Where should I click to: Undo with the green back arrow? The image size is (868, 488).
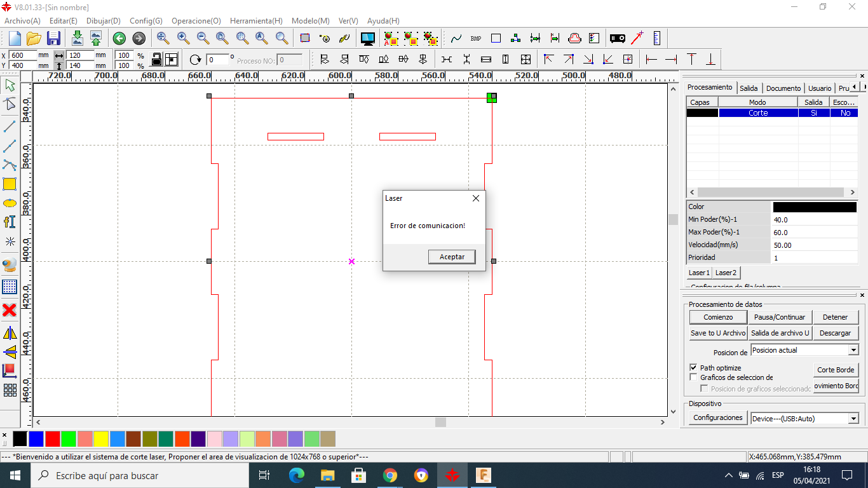point(119,38)
